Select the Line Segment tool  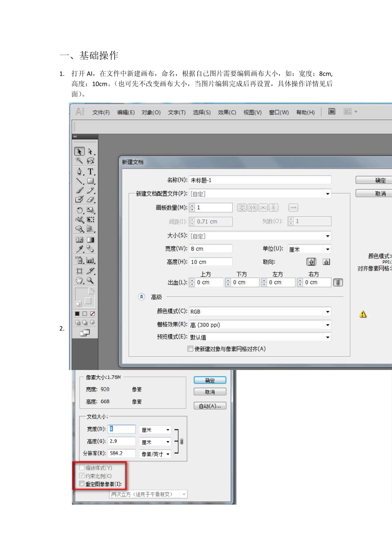pyautogui.click(x=79, y=181)
